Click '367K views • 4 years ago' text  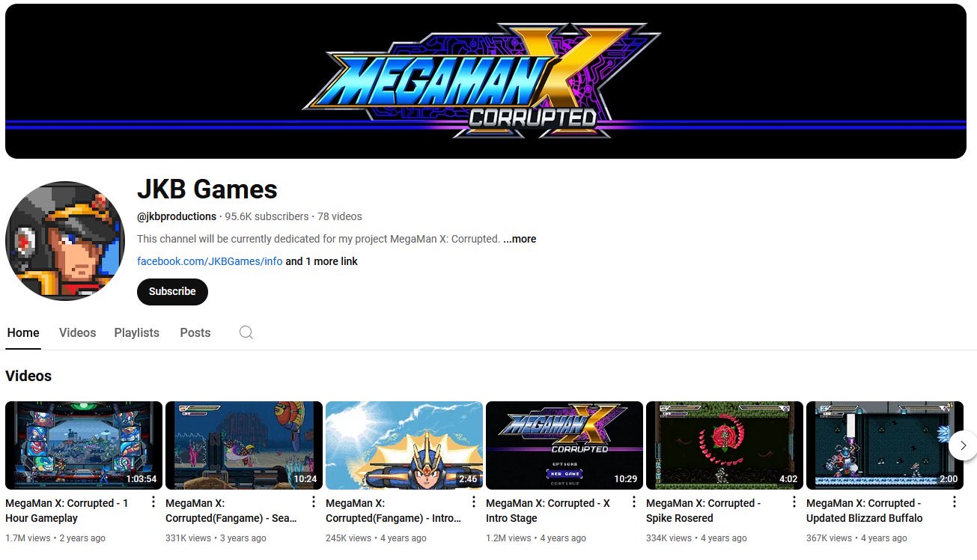(856, 538)
